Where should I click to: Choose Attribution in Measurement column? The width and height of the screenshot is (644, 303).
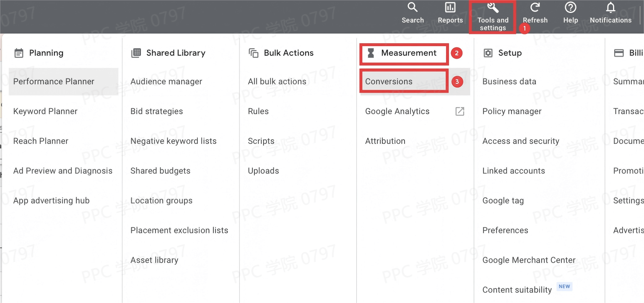tap(385, 141)
